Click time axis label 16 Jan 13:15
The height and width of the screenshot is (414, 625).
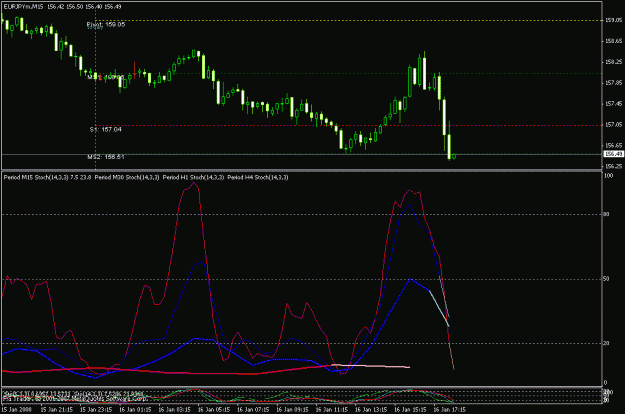click(371, 410)
